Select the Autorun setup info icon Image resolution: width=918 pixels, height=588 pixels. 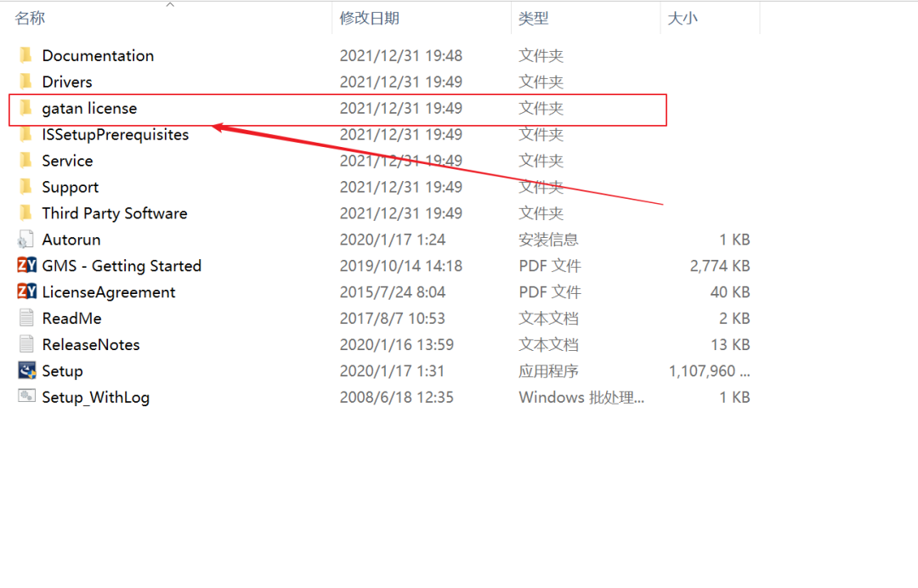pos(25,240)
